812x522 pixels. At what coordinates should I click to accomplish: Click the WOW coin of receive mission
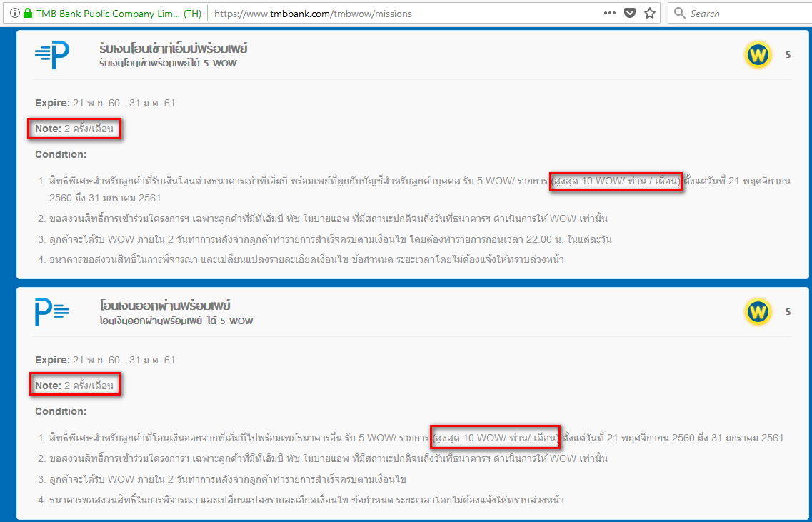point(758,55)
